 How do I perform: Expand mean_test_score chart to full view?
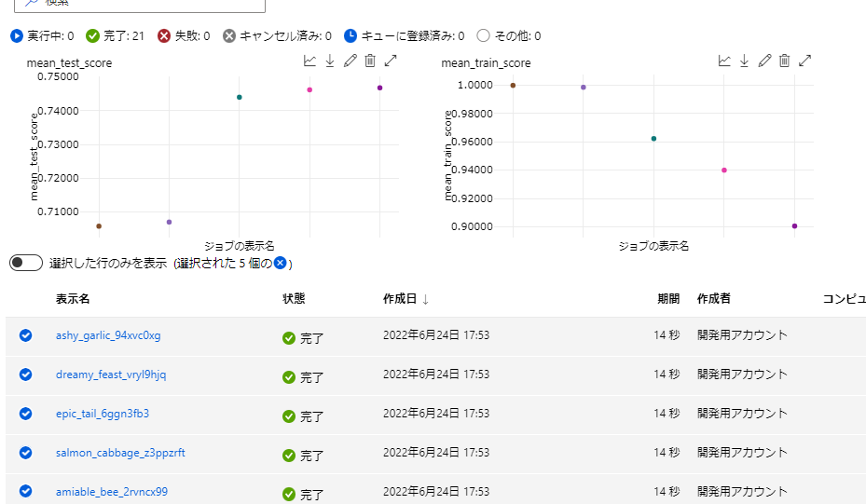(x=391, y=61)
